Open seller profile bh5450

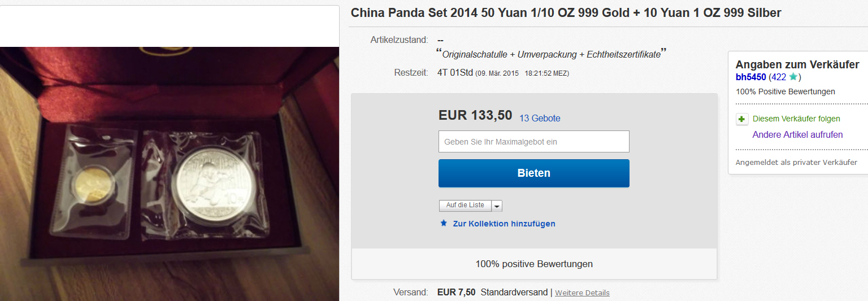click(x=750, y=77)
